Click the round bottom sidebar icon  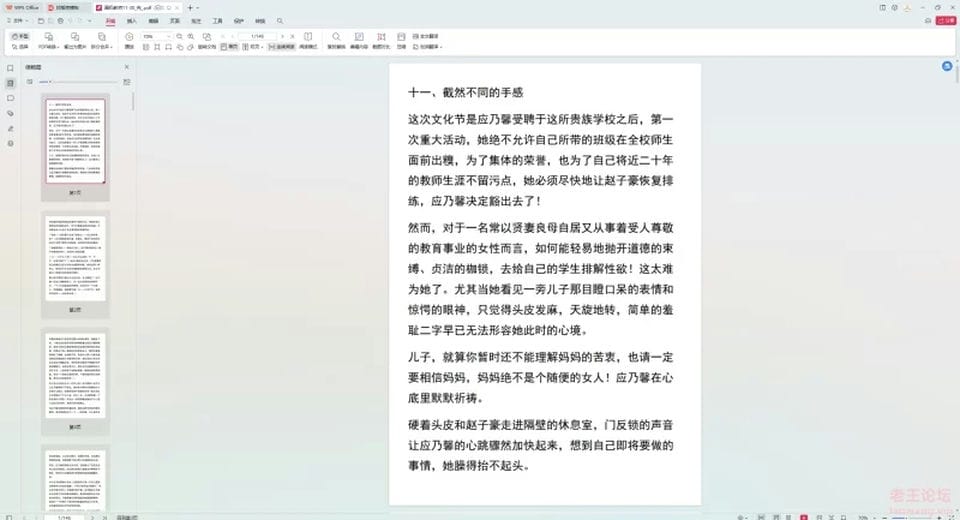[x=10, y=144]
